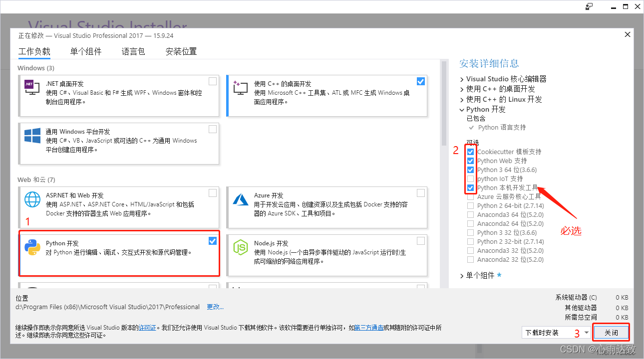Close the modify dialog with X
Image resolution: width=644 pixels, height=359 pixels.
(x=628, y=34)
